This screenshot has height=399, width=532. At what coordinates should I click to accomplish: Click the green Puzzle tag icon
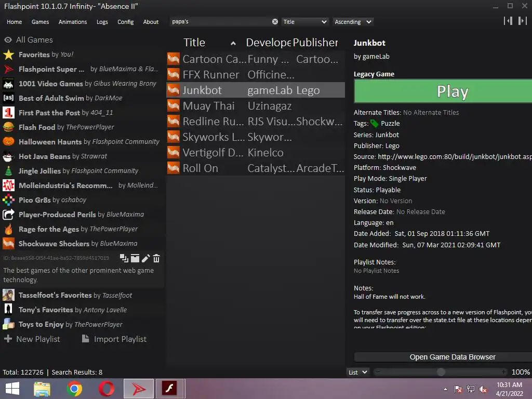[374, 124]
